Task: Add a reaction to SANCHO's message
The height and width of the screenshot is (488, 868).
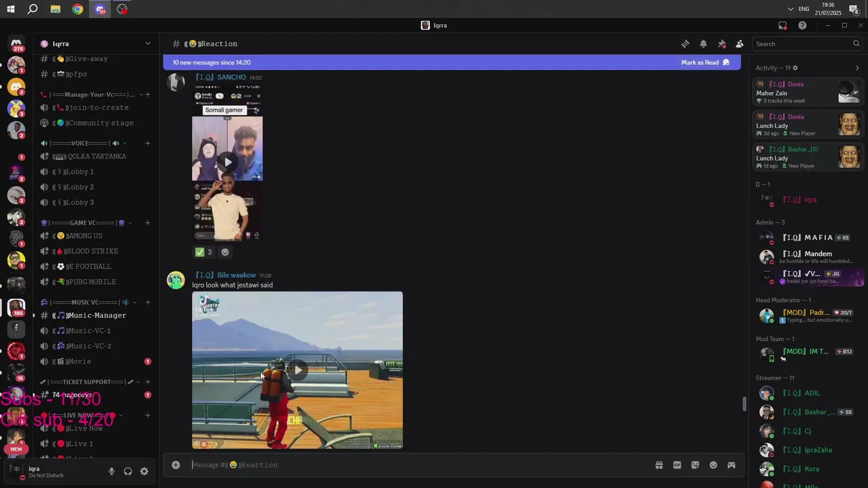Action: [x=225, y=252]
